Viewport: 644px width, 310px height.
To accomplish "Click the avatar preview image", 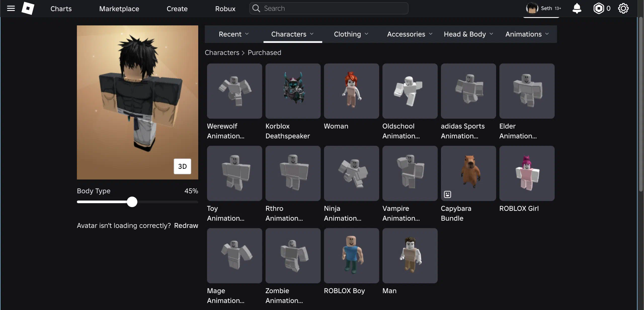I will point(138,102).
